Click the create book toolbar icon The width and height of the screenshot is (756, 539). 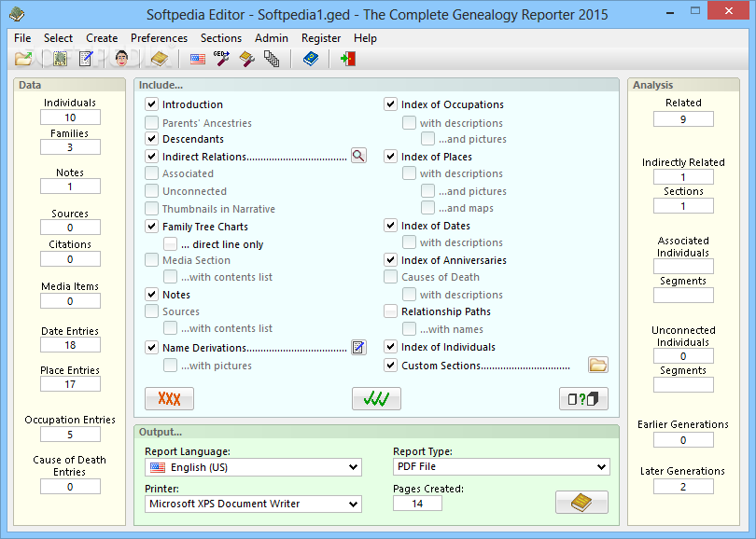(x=159, y=59)
